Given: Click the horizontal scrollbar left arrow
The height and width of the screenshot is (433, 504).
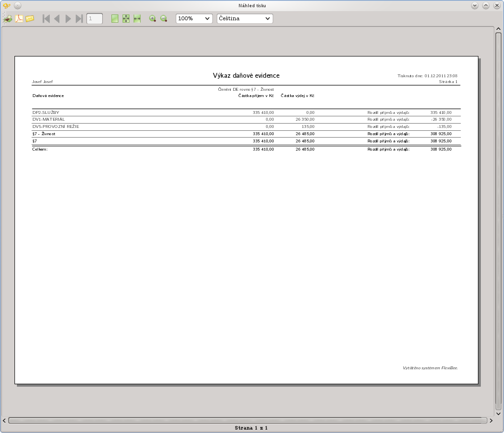Looking at the screenshot, I should point(4,420).
